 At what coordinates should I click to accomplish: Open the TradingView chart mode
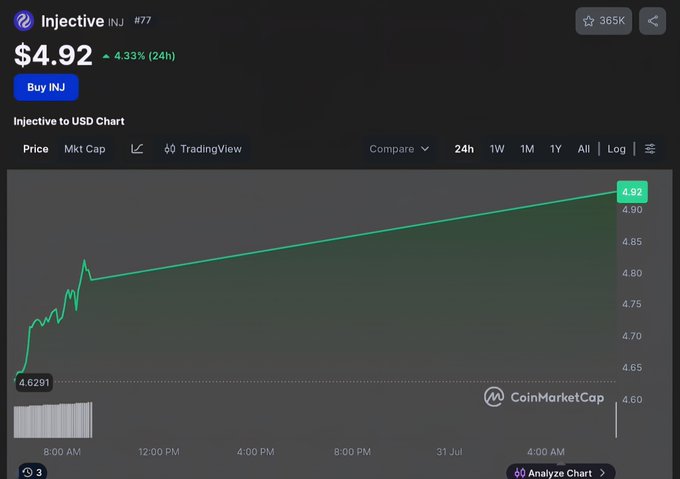coord(203,149)
